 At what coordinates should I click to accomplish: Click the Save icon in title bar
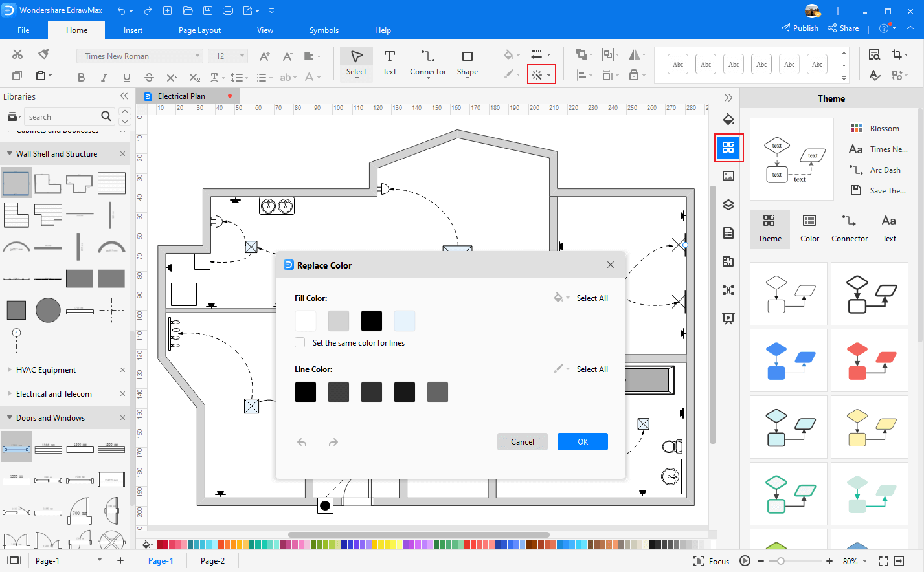pos(207,10)
